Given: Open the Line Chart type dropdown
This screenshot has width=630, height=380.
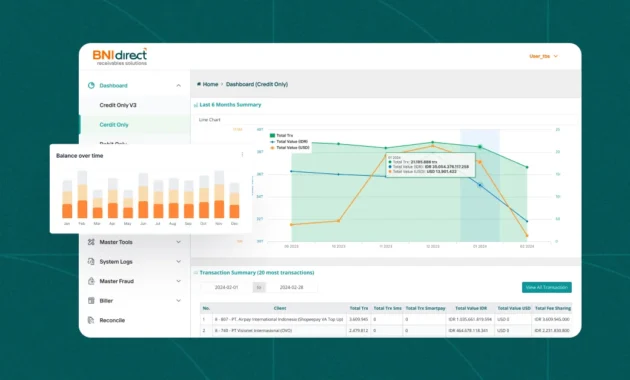Looking at the screenshot, I should (386, 120).
